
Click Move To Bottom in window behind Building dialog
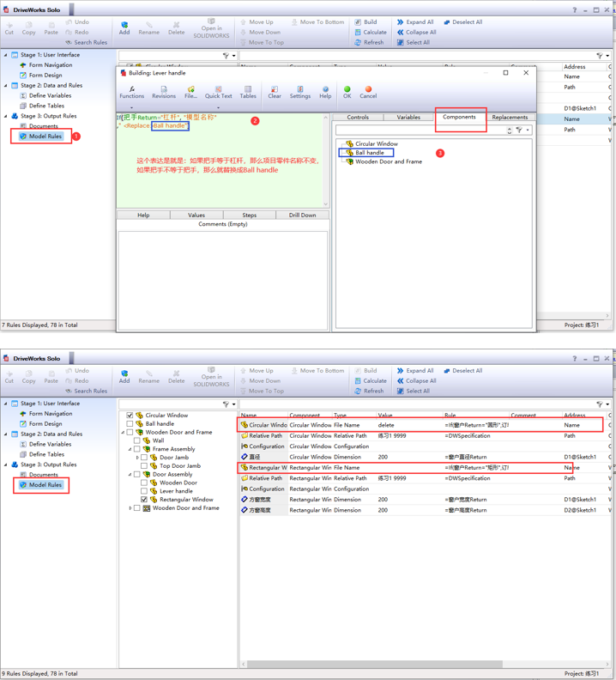[317, 21]
